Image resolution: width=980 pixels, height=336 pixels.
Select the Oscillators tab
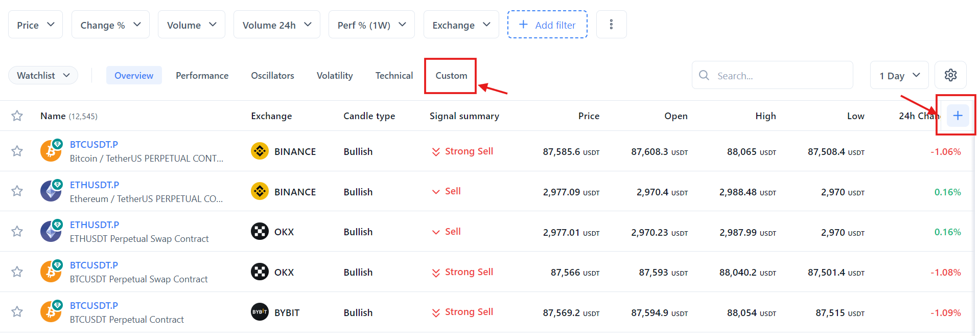pos(272,75)
